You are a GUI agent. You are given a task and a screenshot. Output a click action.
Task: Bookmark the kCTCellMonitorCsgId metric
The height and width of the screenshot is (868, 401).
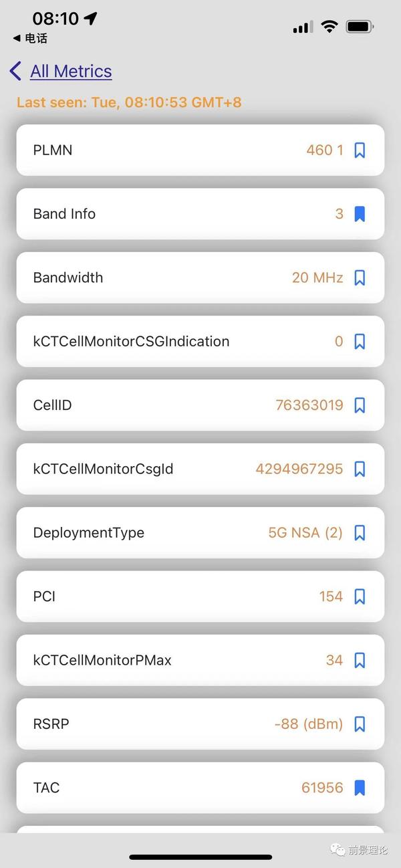pos(360,469)
